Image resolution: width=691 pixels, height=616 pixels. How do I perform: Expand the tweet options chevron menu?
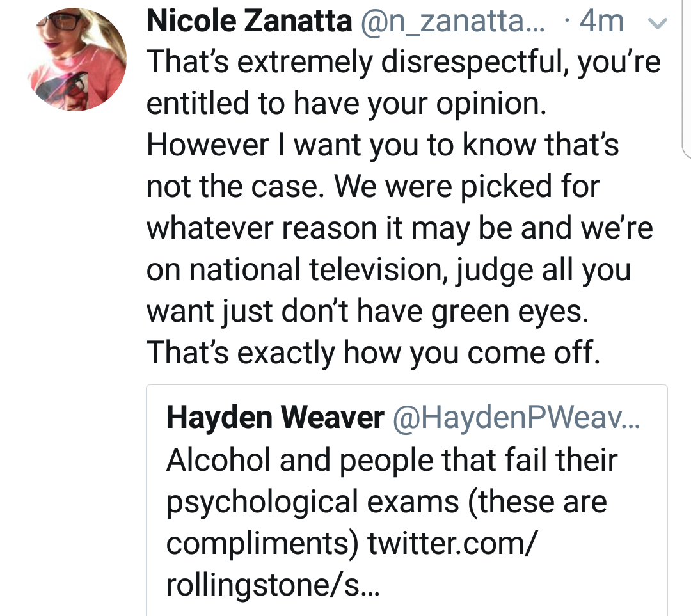click(658, 22)
